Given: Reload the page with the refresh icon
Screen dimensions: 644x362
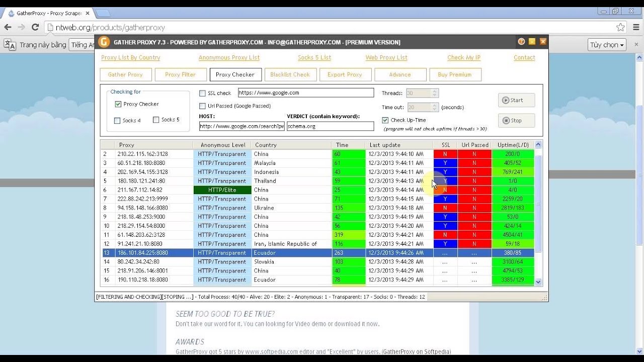Looking at the screenshot, I should [x=35, y=27].
